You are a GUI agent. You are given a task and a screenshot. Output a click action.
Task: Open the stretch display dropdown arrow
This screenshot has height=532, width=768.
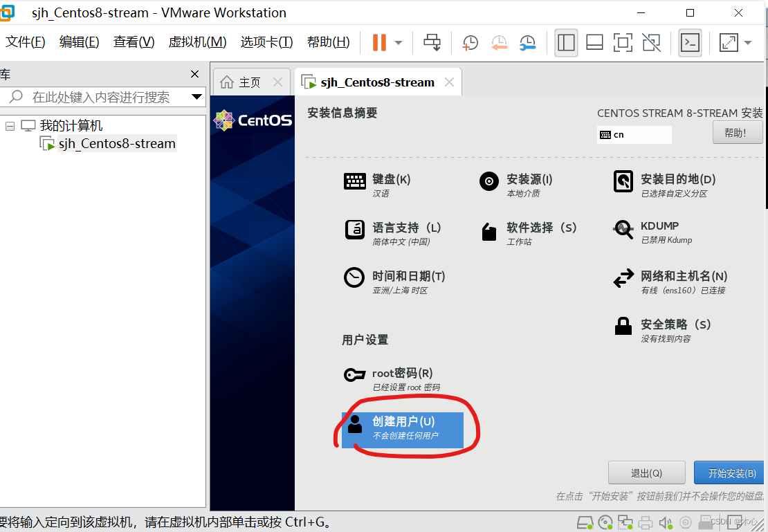(x=748, y=43)
